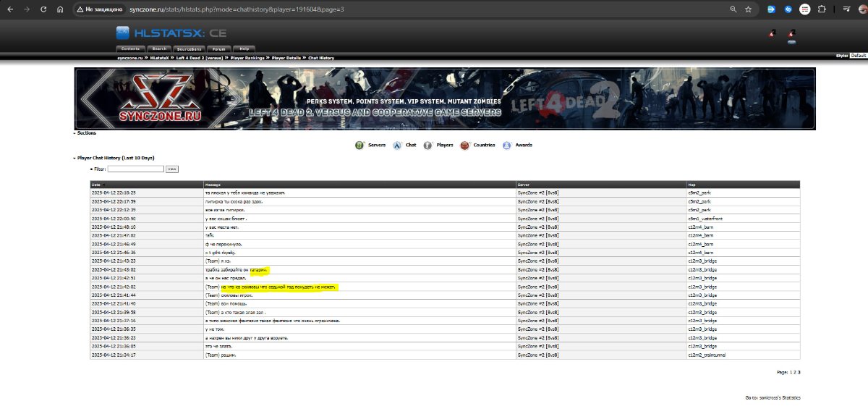Open the Search menu tab
Screen dimensions: 868x409
158,49
